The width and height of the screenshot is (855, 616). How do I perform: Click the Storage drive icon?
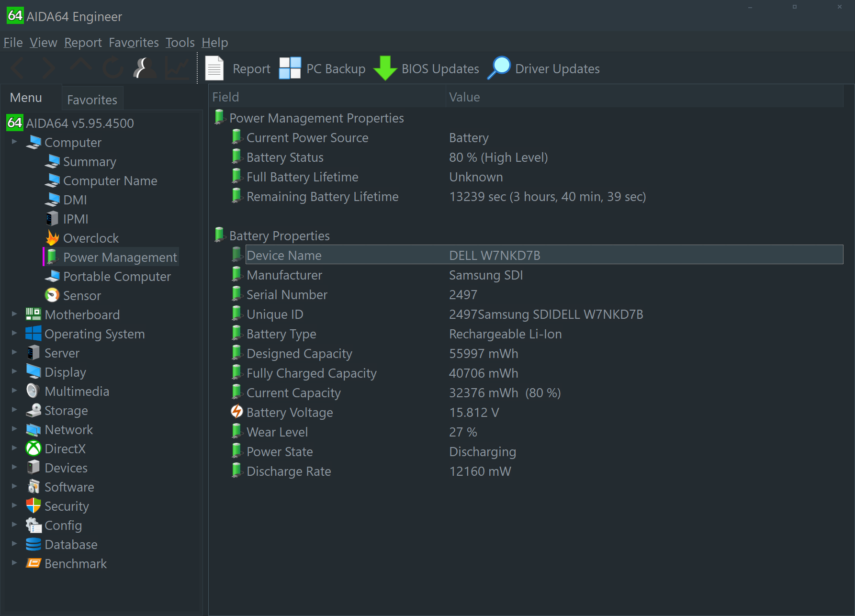[x=34, y=410]
